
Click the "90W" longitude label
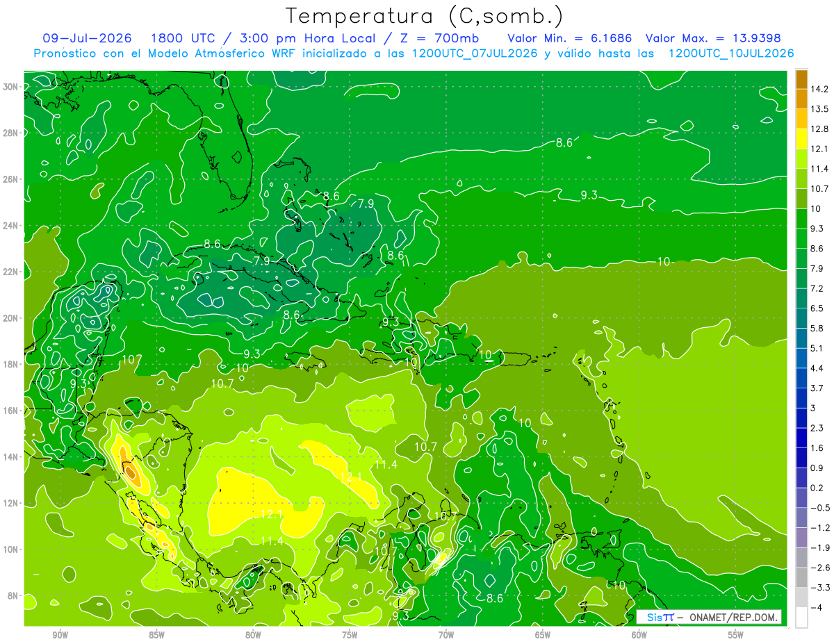click(60, 635)
